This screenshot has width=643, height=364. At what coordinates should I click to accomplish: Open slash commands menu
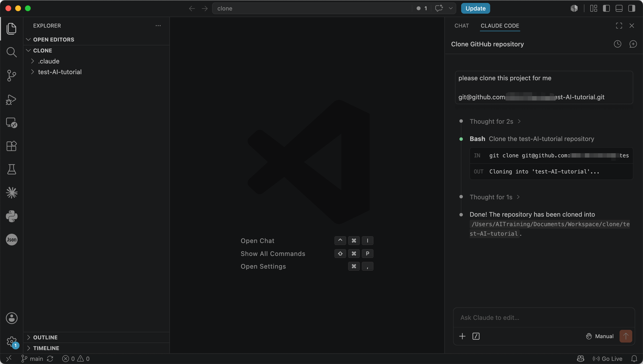coord(476,336)
